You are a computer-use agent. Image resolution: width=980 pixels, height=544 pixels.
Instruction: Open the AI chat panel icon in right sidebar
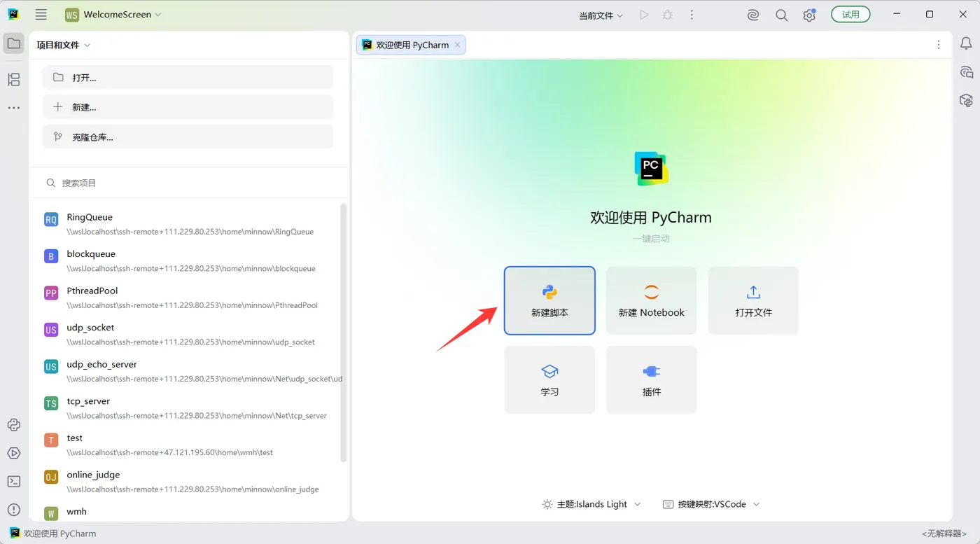click(966, 72)
